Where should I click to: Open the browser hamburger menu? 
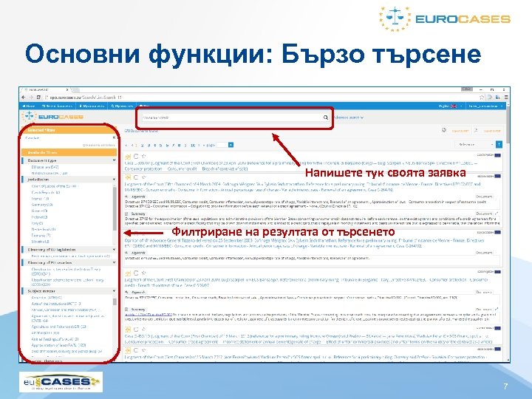(x=506, y=98)
